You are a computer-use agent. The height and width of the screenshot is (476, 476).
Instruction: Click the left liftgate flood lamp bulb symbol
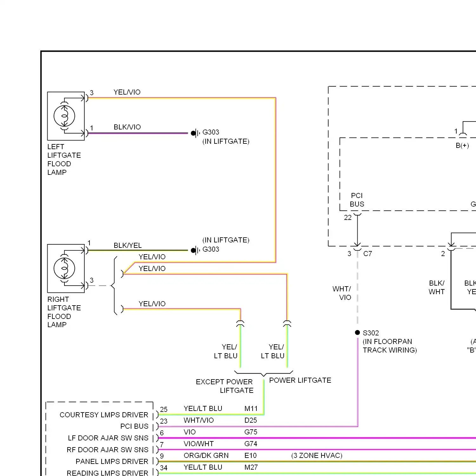coord(64,116)
